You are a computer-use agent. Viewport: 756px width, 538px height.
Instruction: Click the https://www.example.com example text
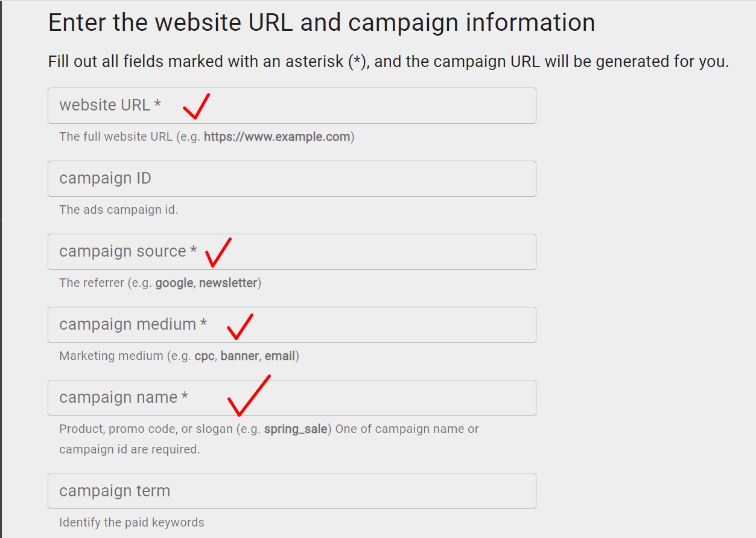coord(277,137)
